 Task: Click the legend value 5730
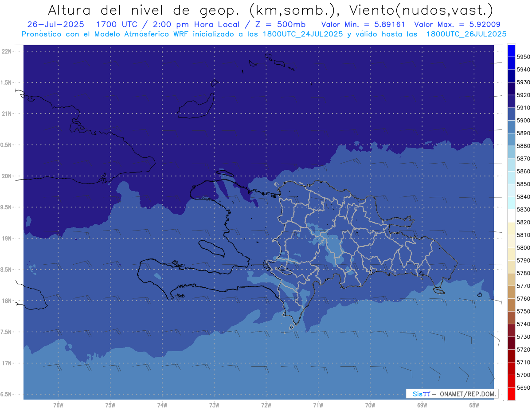pyautogui.click(x=523, y=337)
